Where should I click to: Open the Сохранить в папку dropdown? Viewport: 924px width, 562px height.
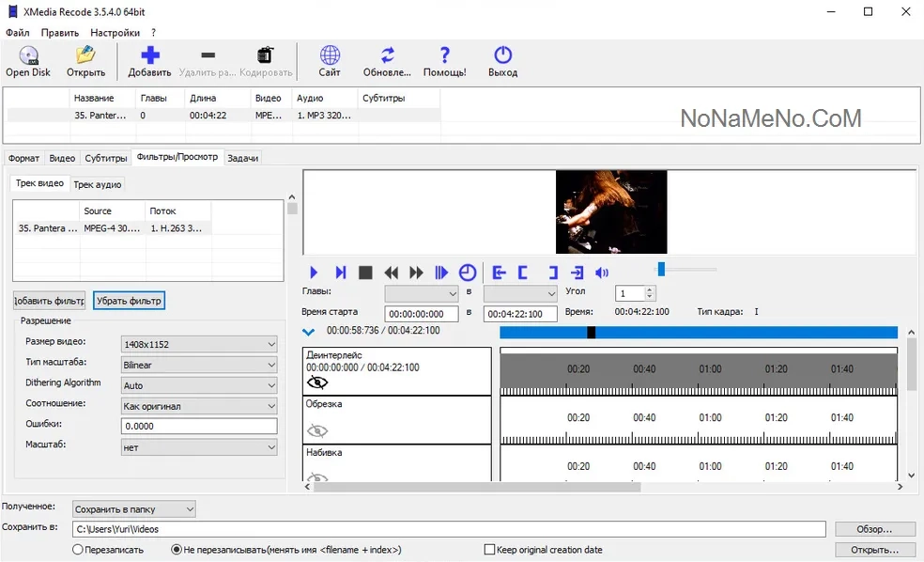coord(134,509)
